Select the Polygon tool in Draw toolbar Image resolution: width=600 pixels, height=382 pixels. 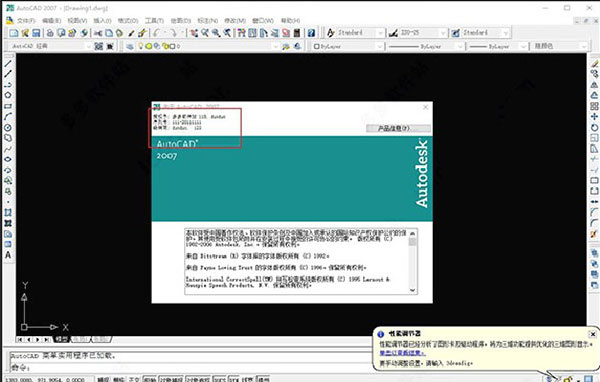[8, 95]
